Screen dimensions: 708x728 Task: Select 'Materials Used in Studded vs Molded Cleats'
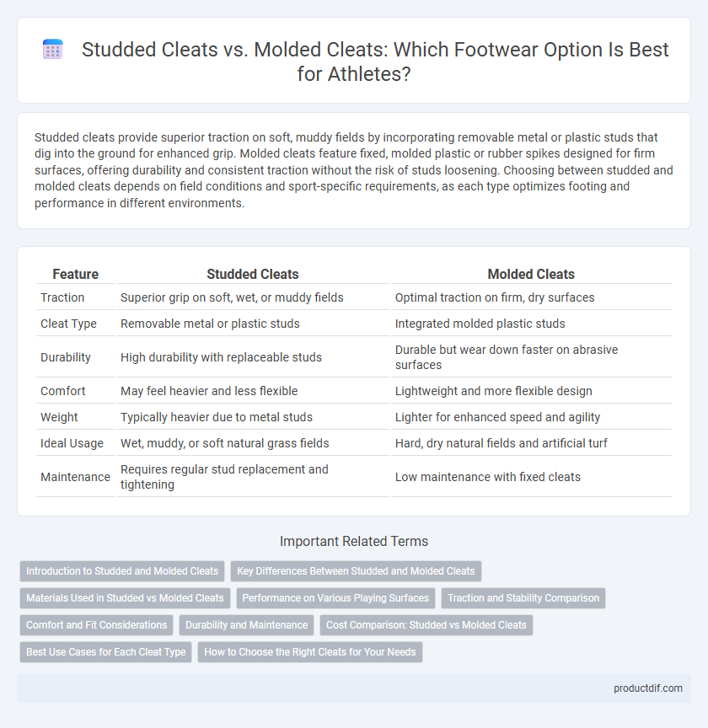tap(125, 598)
